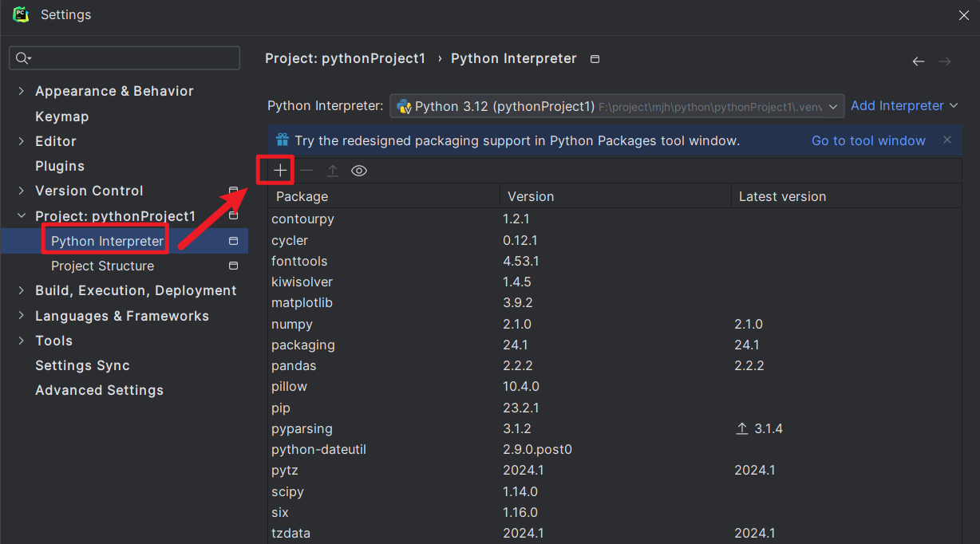Select the cycler package row
This screenshot has height=544, width=980.
(x=614, y=240)
